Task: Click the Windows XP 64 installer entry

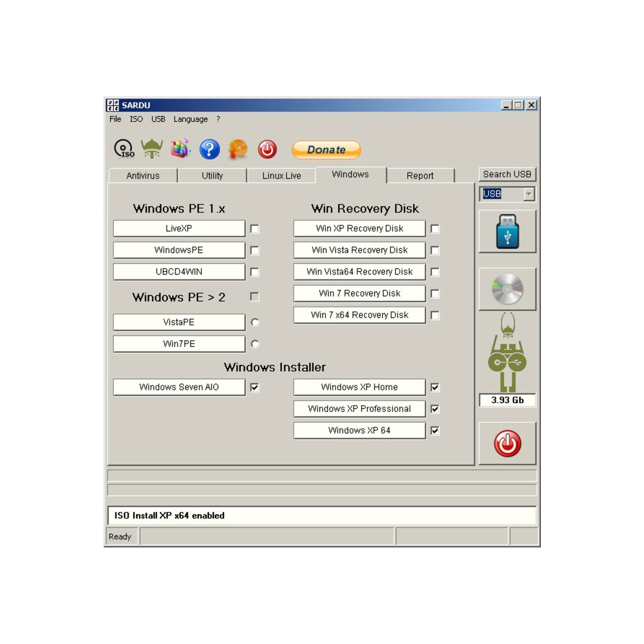Action: (x=359, y=430)
